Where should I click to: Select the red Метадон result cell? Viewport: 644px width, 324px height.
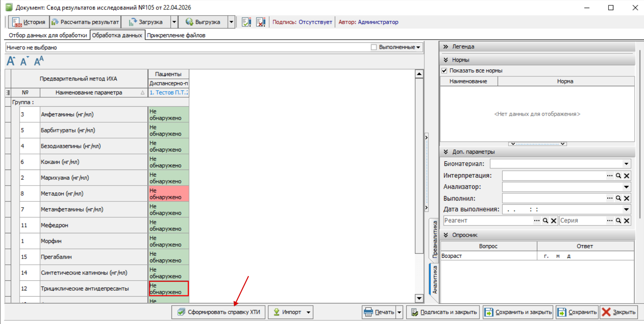[x=168, y=194]
